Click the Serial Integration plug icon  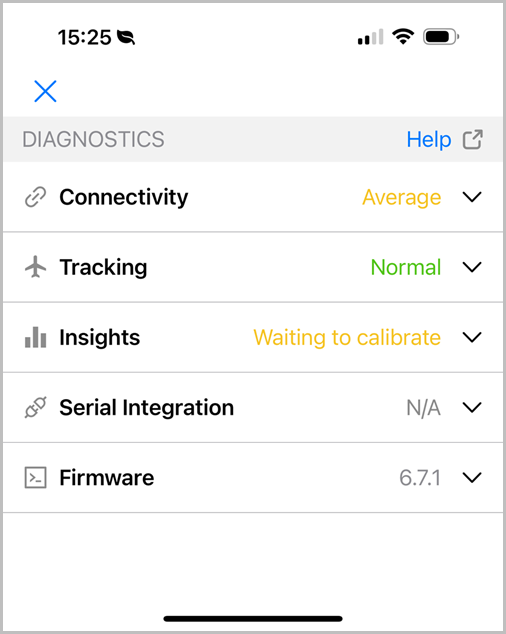(x=36, y=407)
